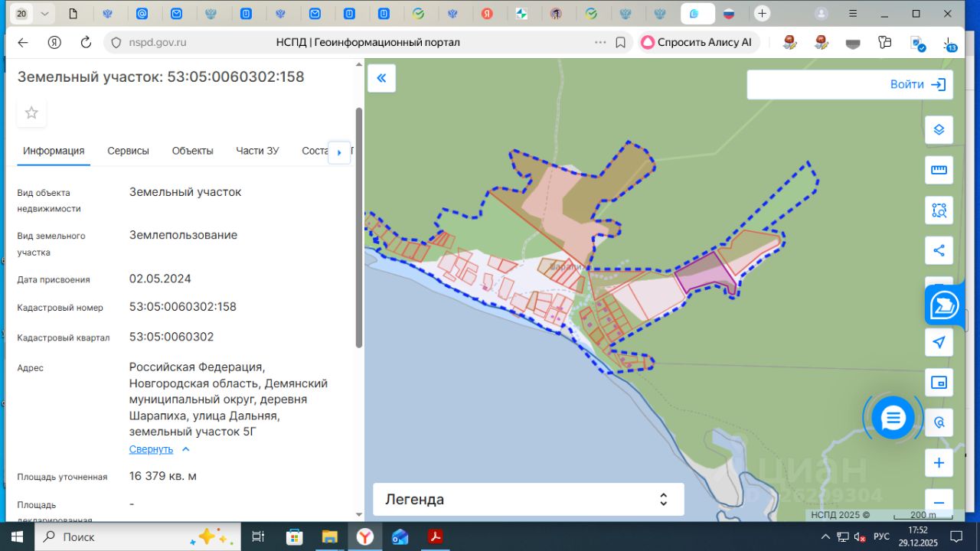Open Microsoft Store from the taskbar
Viewport: 980px width, 551px height.
tap(294, 536)
